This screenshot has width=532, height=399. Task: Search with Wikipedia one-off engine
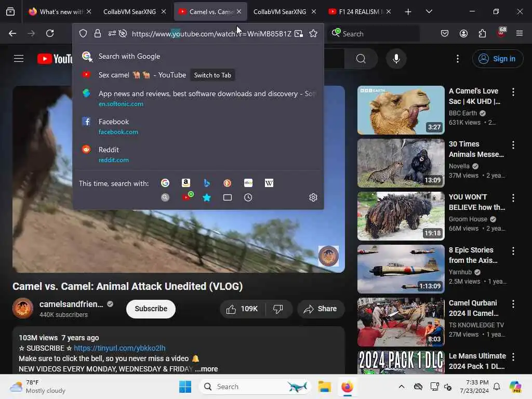(x=269, y=183)
